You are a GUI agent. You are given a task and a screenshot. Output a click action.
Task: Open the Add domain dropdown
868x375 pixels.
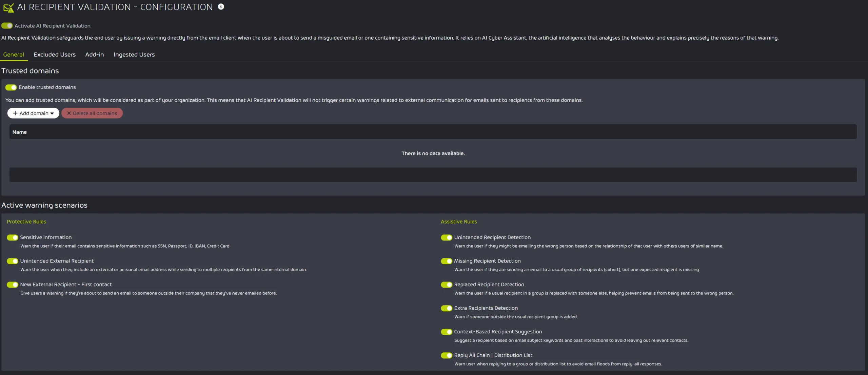click(x=33, y=113)
